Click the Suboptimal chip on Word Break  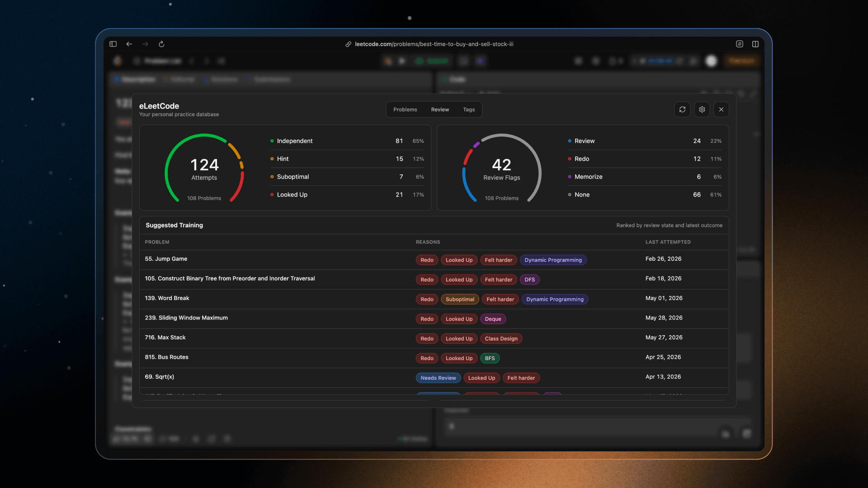tap(460, 299)
